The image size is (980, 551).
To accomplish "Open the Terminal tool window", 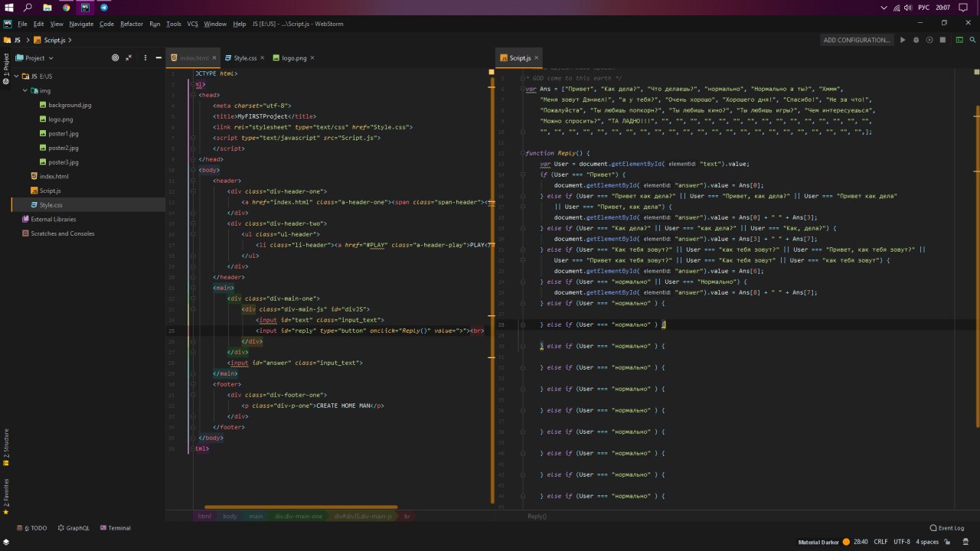I will coord(115,528).
